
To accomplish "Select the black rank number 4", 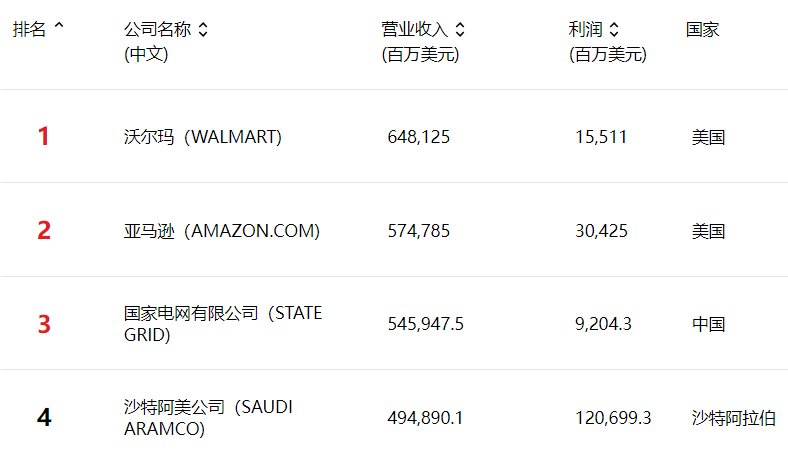I will click(x=44, y=418).
